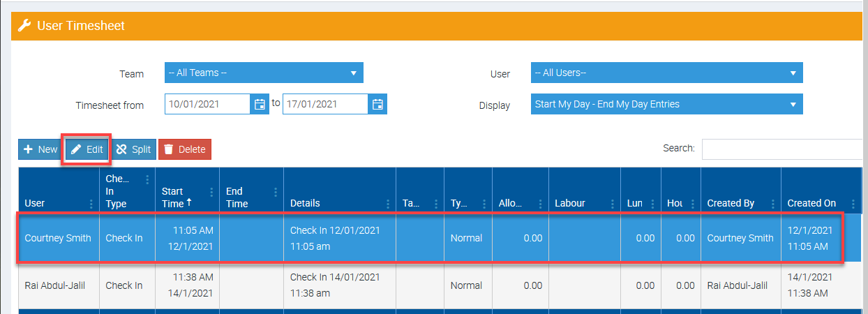
Task: Open the calendar picker for the to date
Action: tap(377, 105)
